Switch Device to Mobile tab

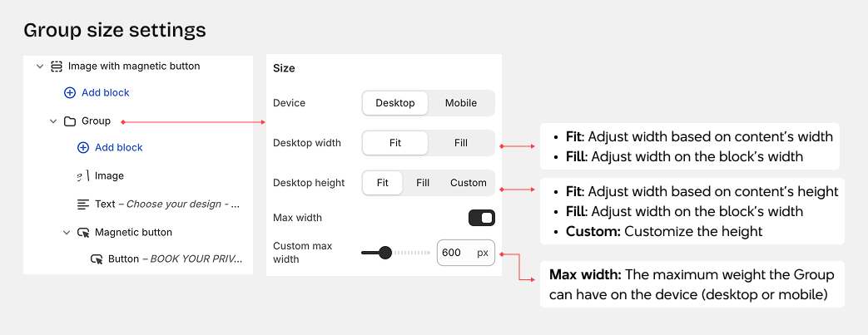pos(461,103)
